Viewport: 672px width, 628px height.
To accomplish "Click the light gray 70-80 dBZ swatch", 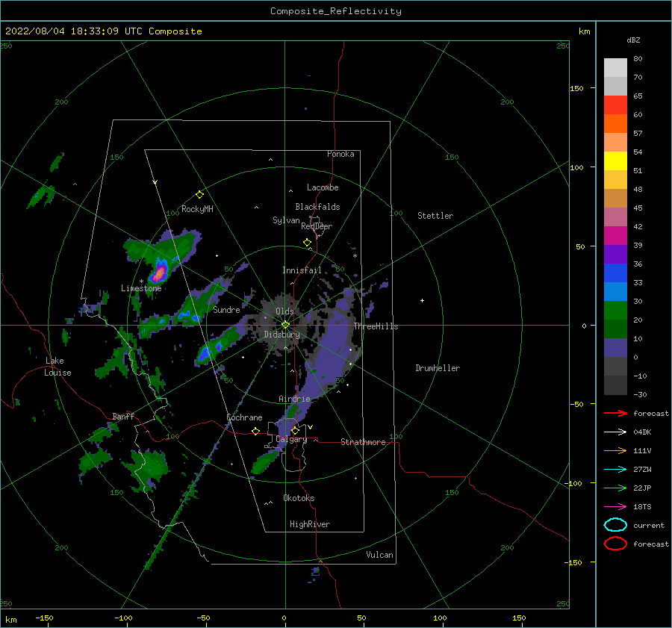I will pos(615,68).
